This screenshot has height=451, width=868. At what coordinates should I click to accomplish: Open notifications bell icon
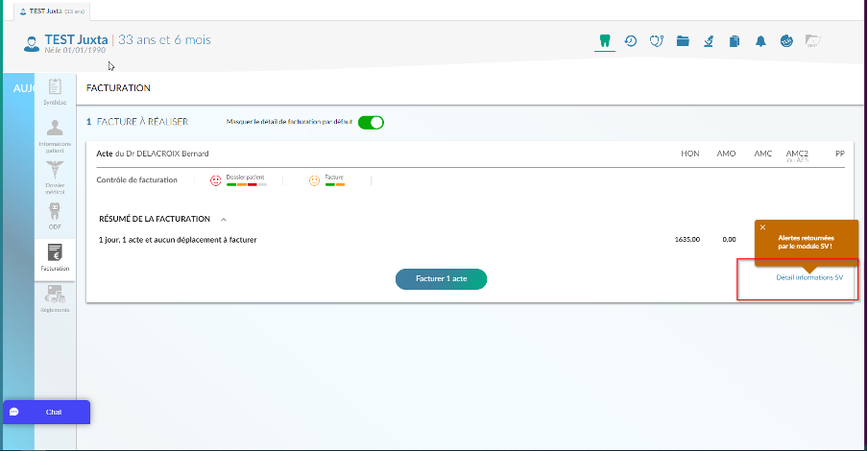(x=760, y=41)
